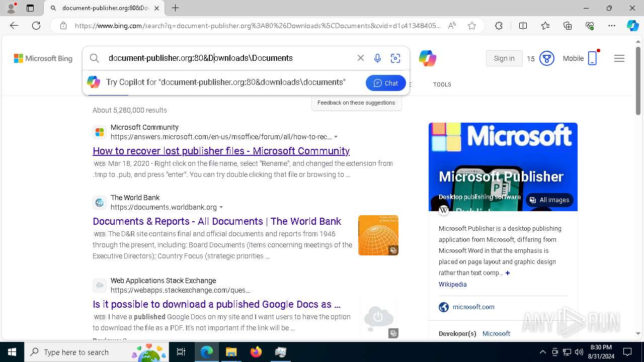Launch Firefox from taskbar
The height and width of the screenshot is (362, 644).
[256, 352]
